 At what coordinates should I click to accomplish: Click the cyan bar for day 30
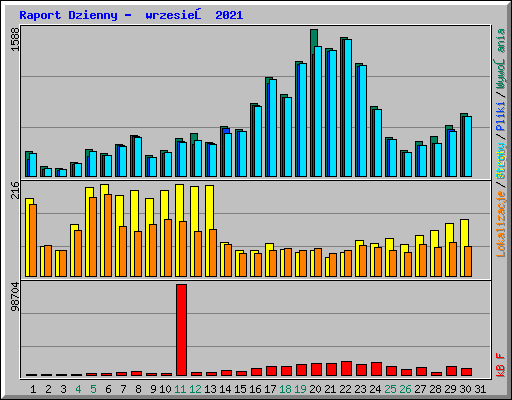click(468, 146)
